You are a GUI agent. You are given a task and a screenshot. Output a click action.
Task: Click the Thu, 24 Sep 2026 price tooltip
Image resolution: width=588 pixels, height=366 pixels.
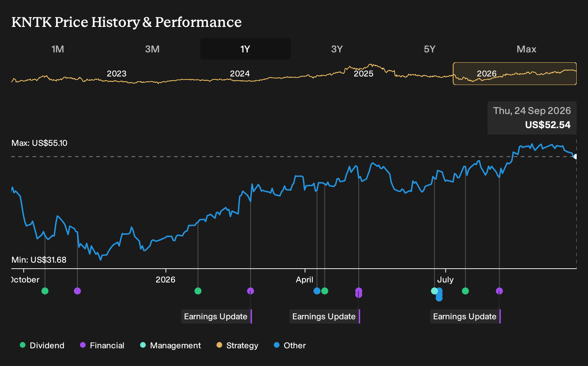pos(532,118)
